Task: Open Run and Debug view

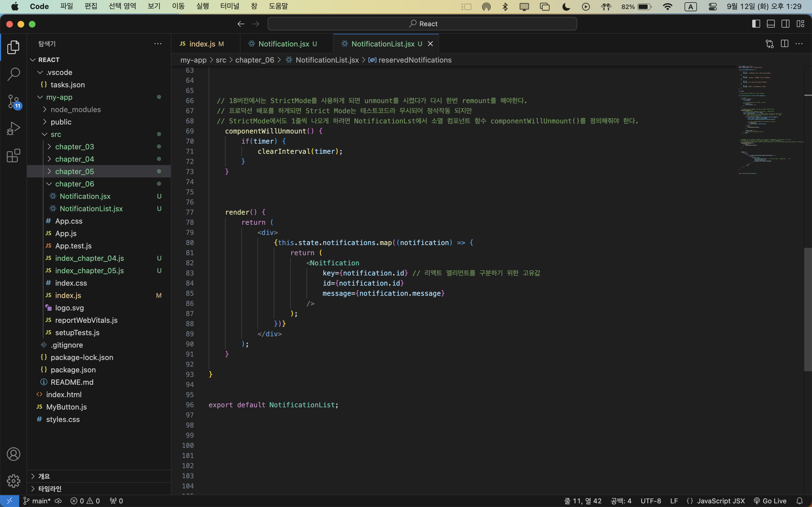Action: click(14, 128)
